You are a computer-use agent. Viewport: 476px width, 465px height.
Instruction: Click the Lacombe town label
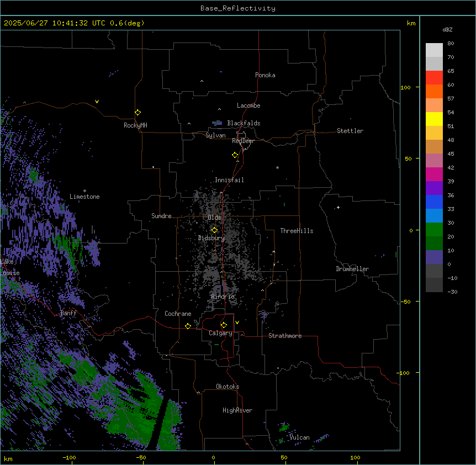(248, 105)
